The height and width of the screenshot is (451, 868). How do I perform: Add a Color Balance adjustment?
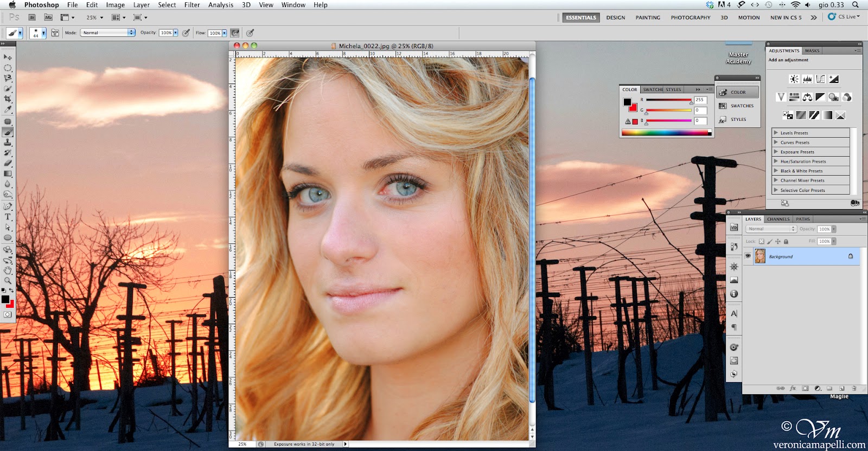tap(807, 97)
